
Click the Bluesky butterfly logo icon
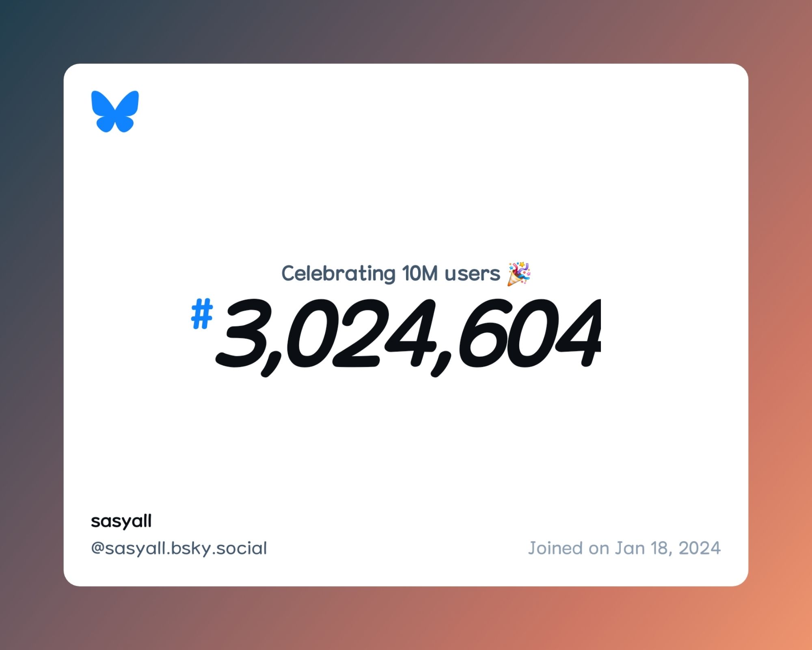[114, 112]
